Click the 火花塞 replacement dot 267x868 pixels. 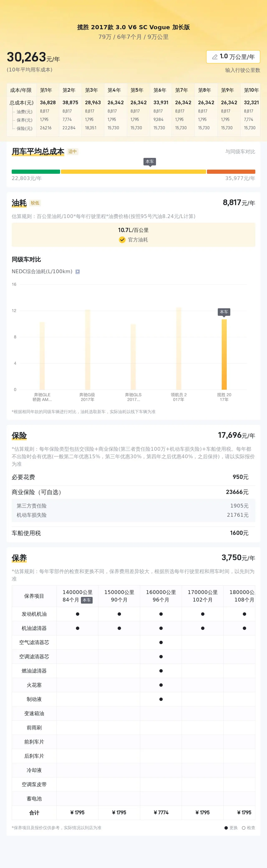[x=161, y=685]
